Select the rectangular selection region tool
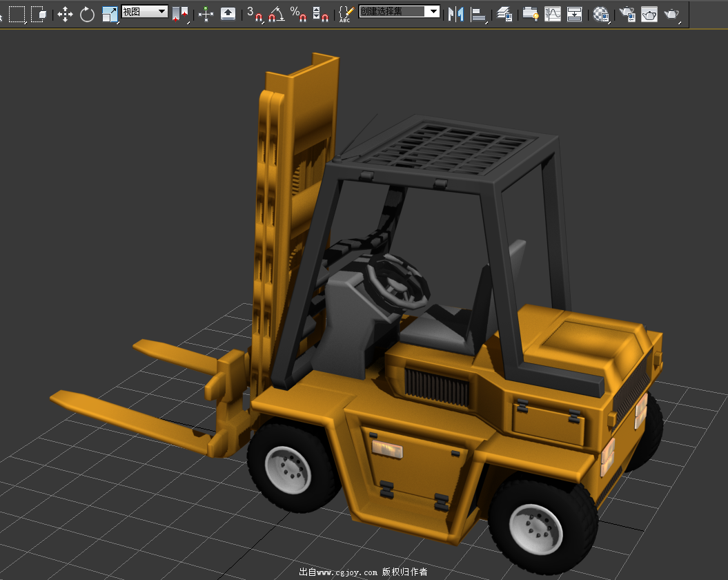 tap(17, 14)
